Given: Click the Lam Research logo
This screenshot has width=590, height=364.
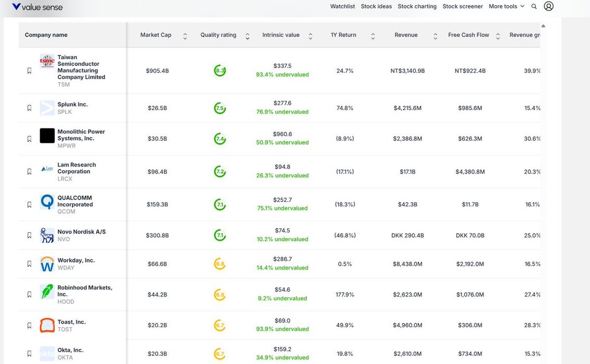Looking at the screenshot, I should (x=47, y=169).
